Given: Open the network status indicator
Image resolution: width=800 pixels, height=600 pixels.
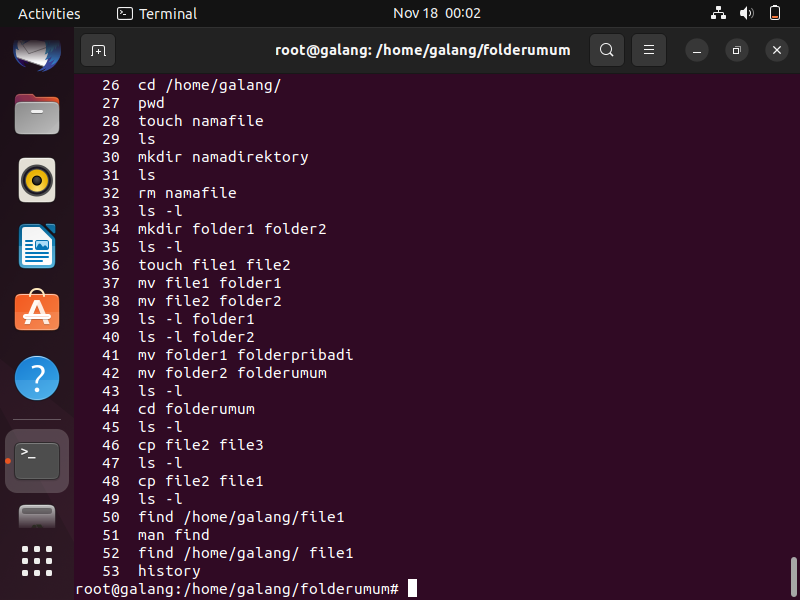Looking at the screenshot, I should pyautogui.click(x=718, y=13).
